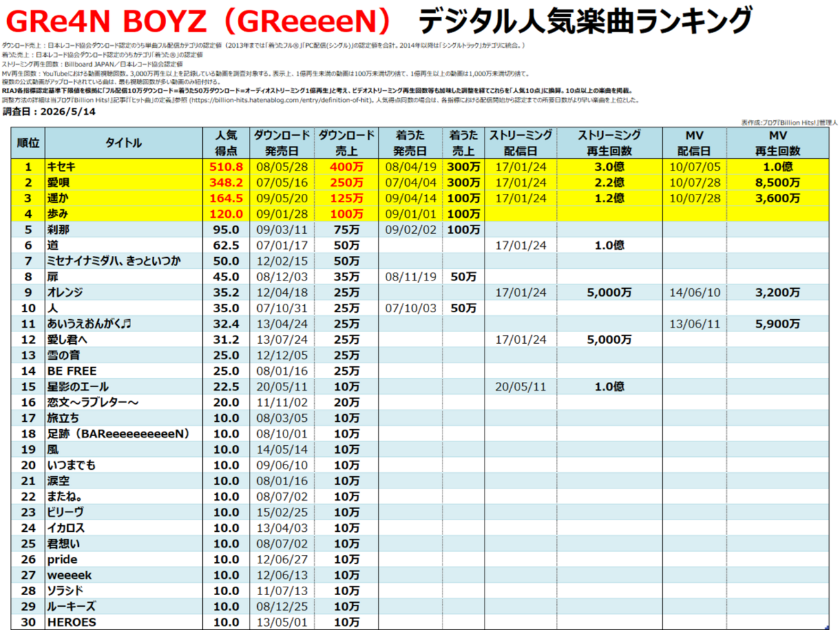840x630 pixels.
Task: Select the heading GRe4N BOYZ（GReeeeN）
Action: tap(198, 21)
